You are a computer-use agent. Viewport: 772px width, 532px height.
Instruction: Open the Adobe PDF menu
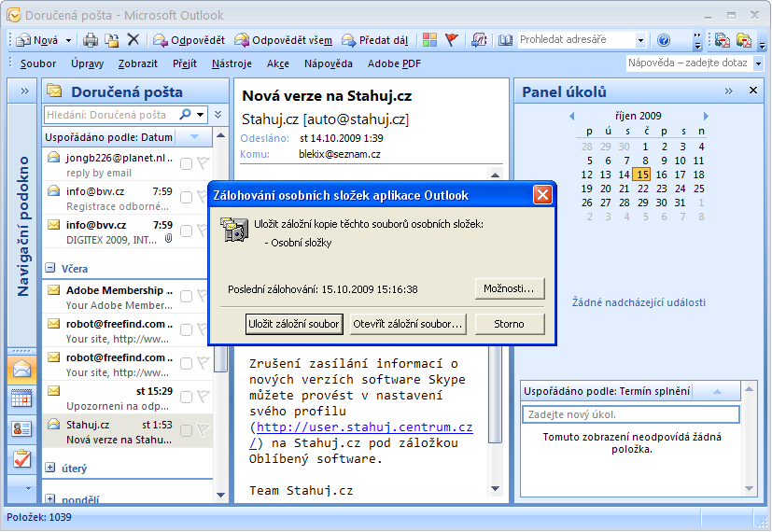click(x=394, y=63)
